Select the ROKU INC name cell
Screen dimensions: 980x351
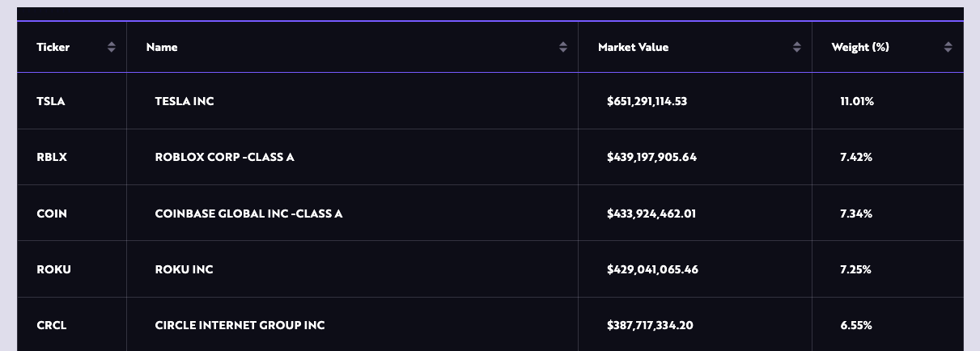click(x=184, y=269)
